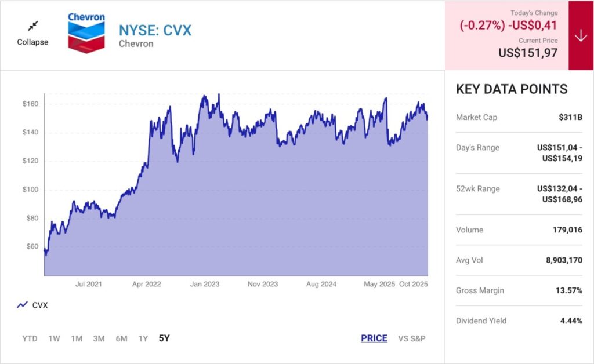Click the Jan 2023 axis label
The image size is (594, 364).
(205, 284)
